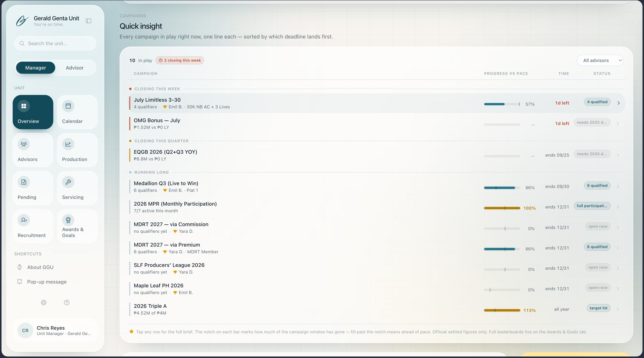This screenshot has width=644, height=358.
Task: Switch to Manager view
Action: pos(35,68)
